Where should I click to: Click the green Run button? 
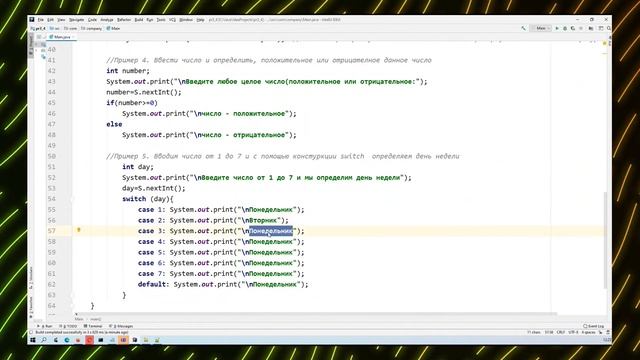pyautogui.click(x=557, y=29)
